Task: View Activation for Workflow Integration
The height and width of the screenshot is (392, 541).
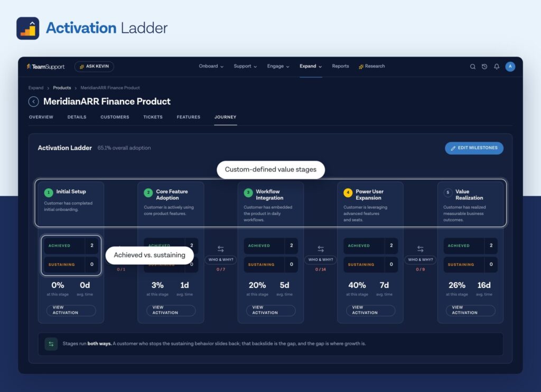Action: click(x=271, y=310)
